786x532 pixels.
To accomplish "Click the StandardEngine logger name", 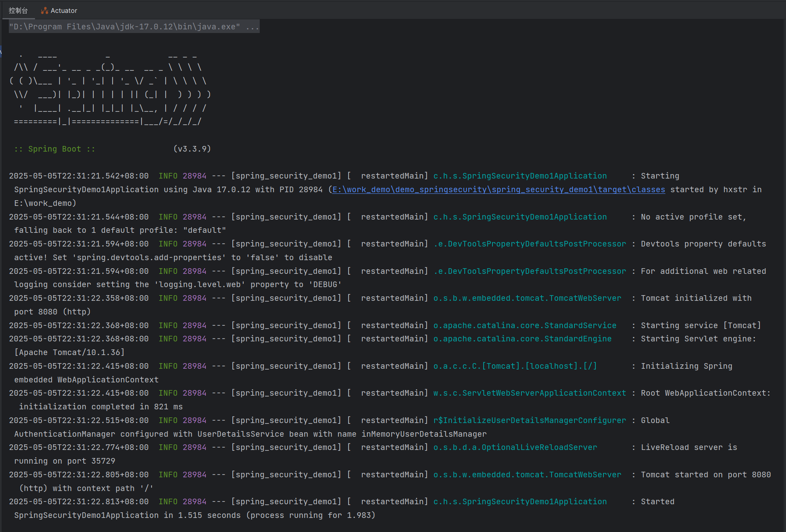I will click(522, 339).
